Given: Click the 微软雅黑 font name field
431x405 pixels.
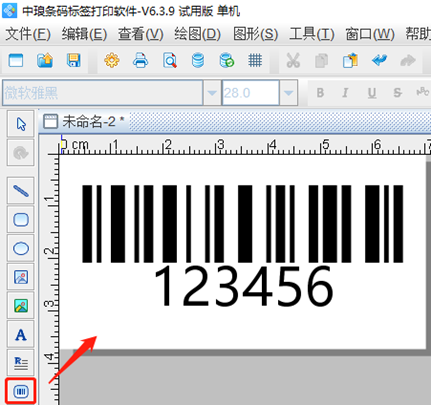Looking at the screenshot, I should (x=103, y=93).
